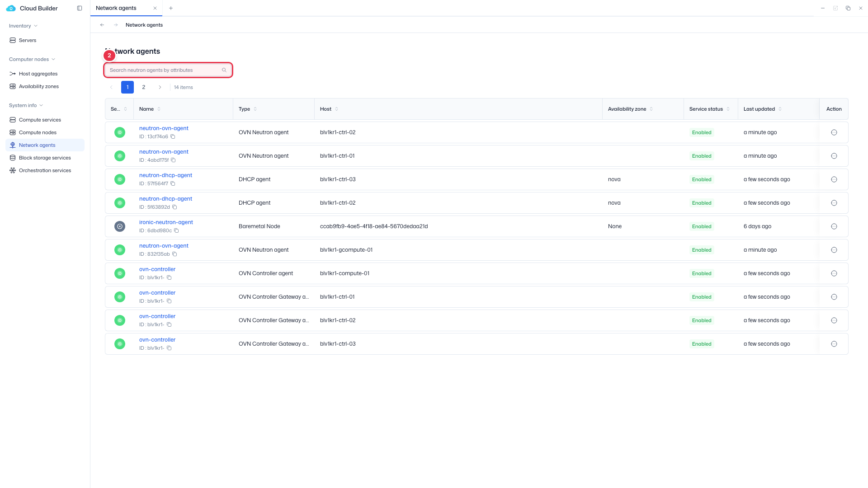Click the ironic-neutron-agent grey status icon
The width and height of the screenshot is (868, 488).
pos(120,226)
